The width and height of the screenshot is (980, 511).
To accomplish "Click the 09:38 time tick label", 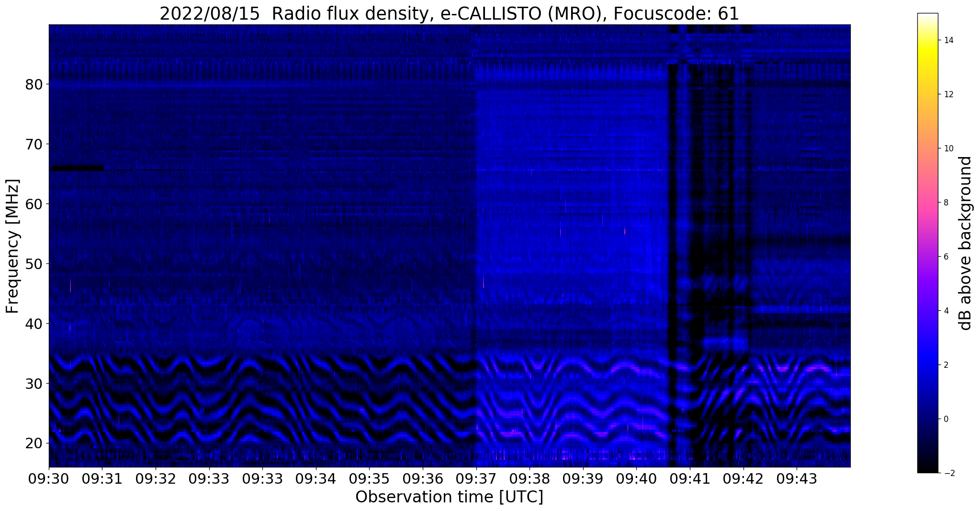I will (529, 478).
